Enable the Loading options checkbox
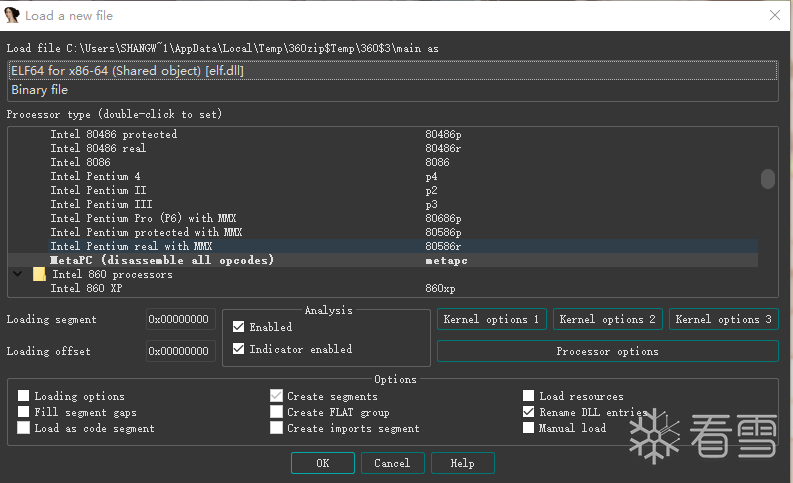Screen dimensions: 793x483 pyautogui.click(x=24, y=396)
